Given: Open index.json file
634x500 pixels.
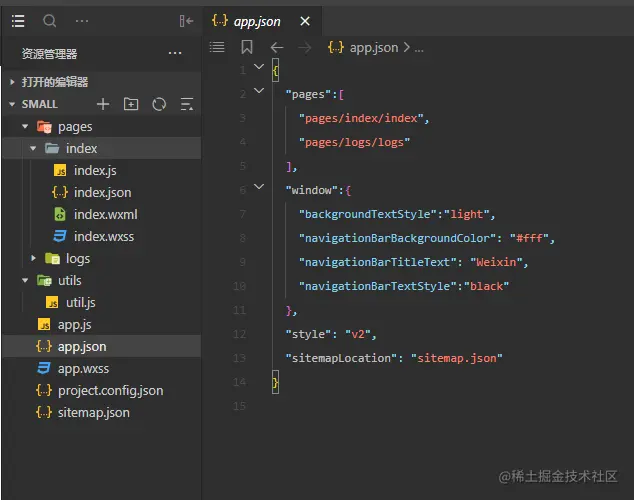Looking at the screenshot, I should (x=102, y=192).
